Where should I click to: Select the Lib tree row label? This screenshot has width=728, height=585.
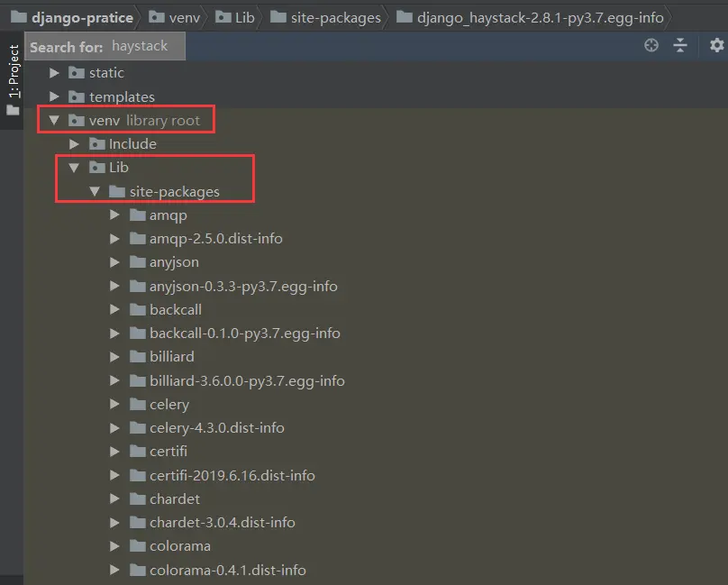(x=118, y=168)
